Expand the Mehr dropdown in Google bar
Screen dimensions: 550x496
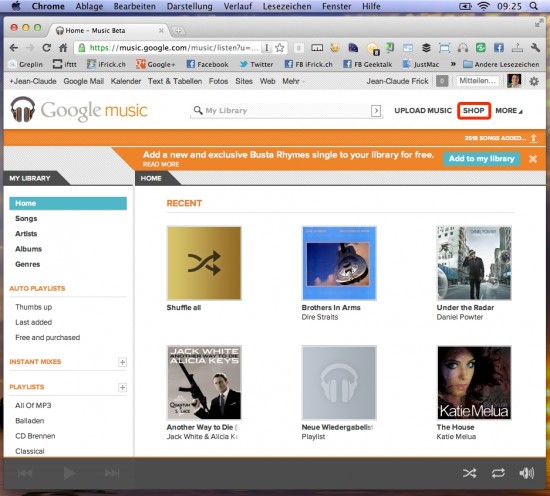click(x=293, y=81)
